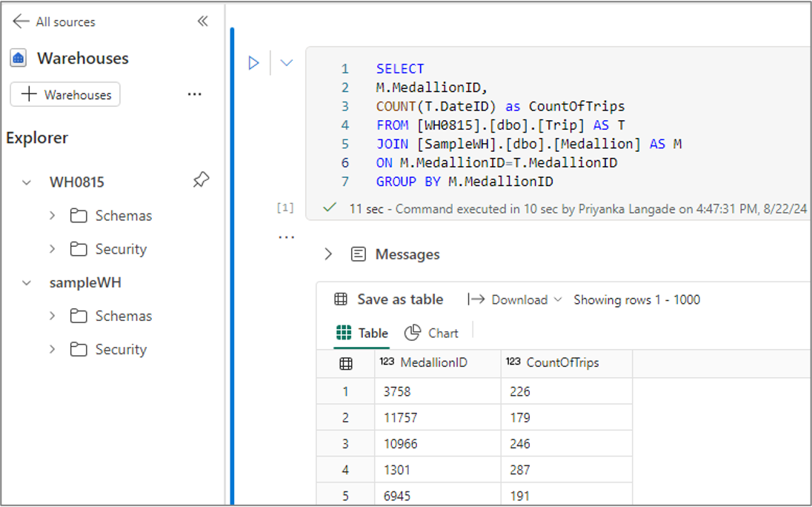Image resolution: width=812 pixels, height=507 pixels.
Task: Click the Save as table button
Action: (x=389, y=299)
